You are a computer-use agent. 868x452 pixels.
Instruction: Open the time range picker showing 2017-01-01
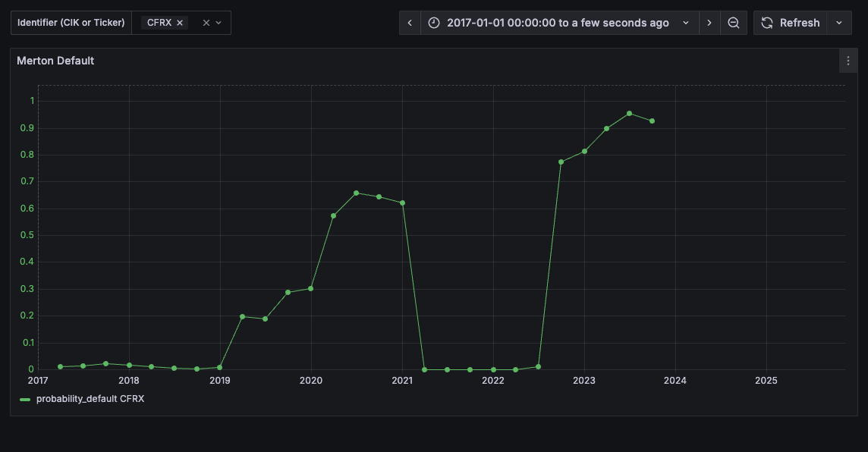tap(558, 23)
